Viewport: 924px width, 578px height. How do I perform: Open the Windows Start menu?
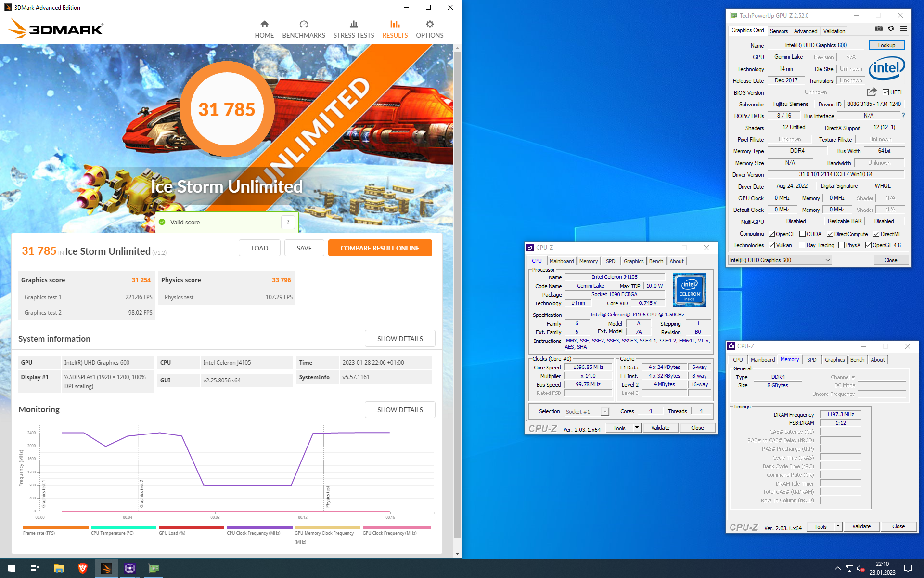tap(12, 568)
